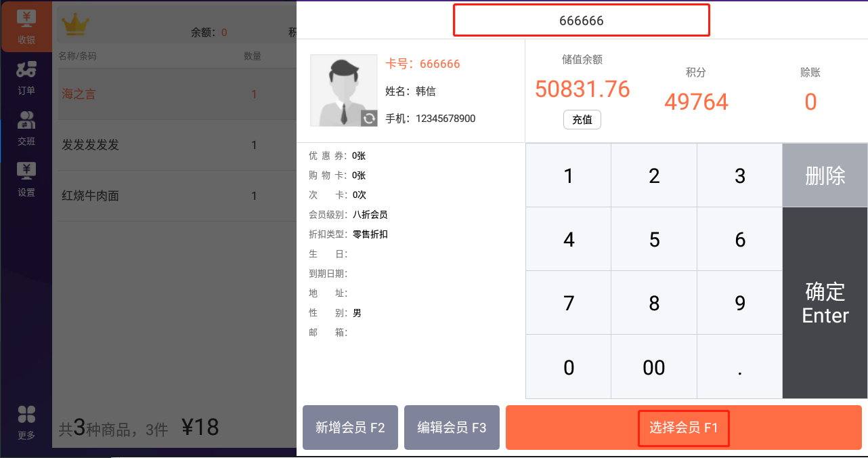Viewport: 868px width, 458px height.
Task: Click the 充值 recharge button
Action: pyautogui.click(x=582, y=120)
